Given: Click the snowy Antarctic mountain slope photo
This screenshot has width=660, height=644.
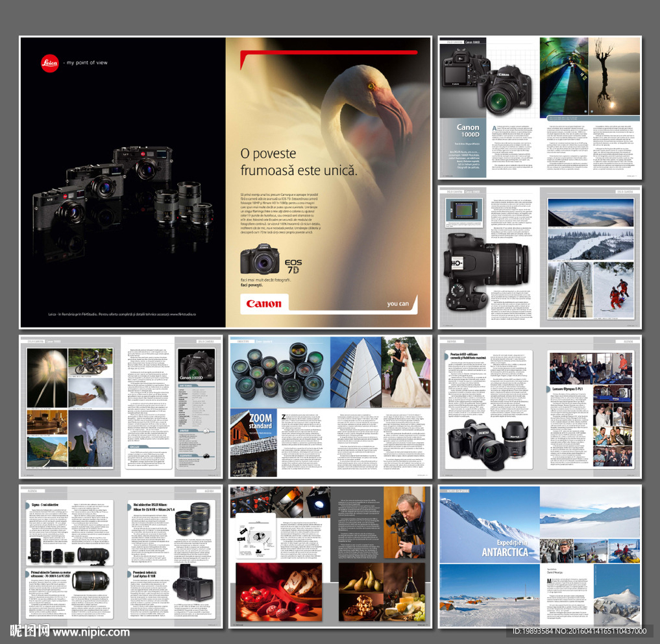Looking at the screenshot, I should pyautogui.click(x=489, y=525).
